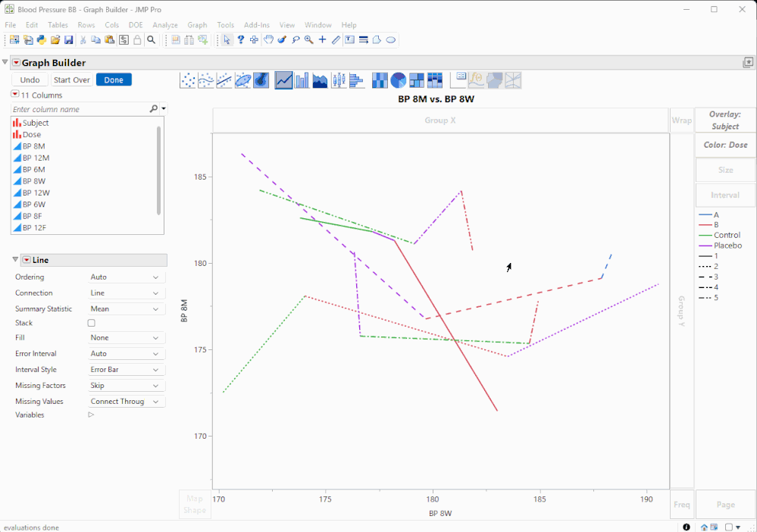Open the Graph menu
This screenshot has height=532, width=757.
tap(197, 25)
